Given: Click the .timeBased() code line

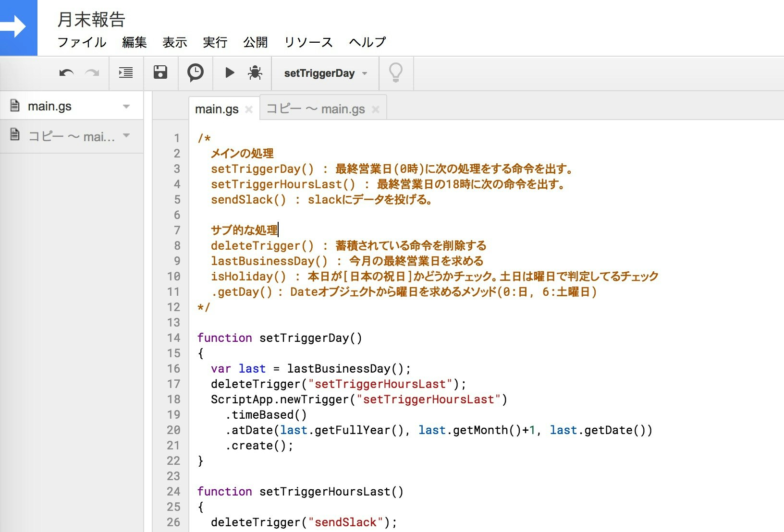Looking at the screenshot, I should pos(266,415).
